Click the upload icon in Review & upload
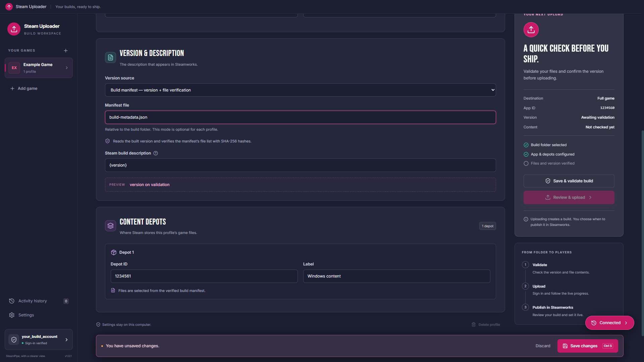 (x=548, y=197)
